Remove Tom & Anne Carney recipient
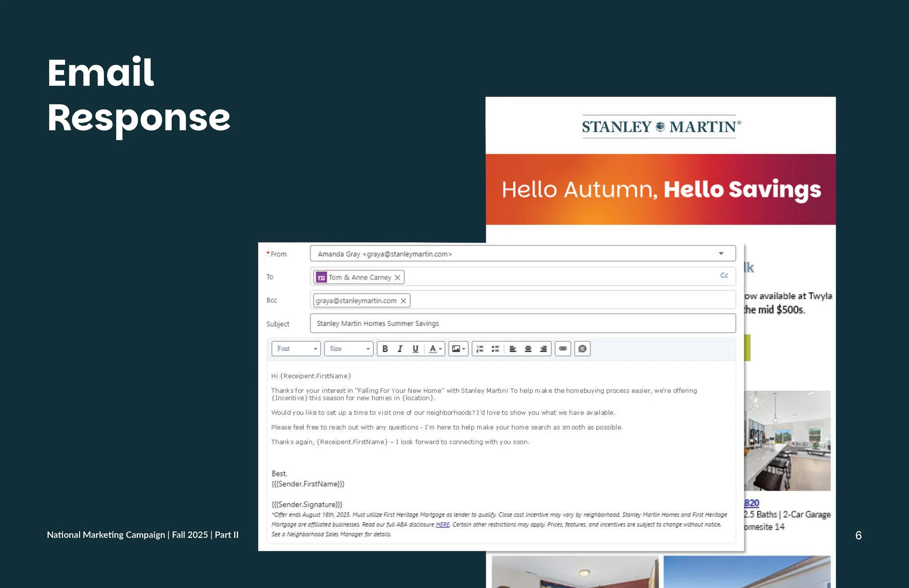 coord(397,278)
